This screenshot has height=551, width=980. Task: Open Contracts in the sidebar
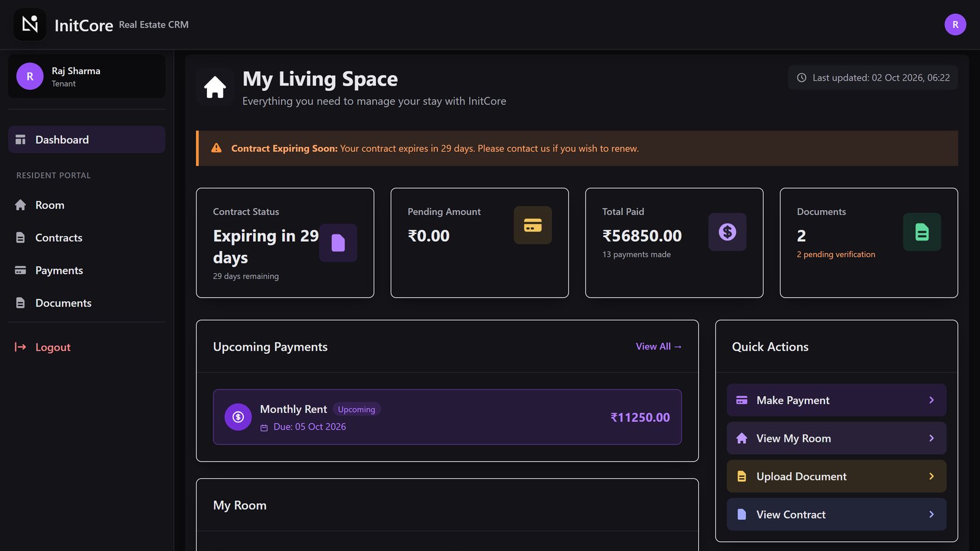[87, 238]
